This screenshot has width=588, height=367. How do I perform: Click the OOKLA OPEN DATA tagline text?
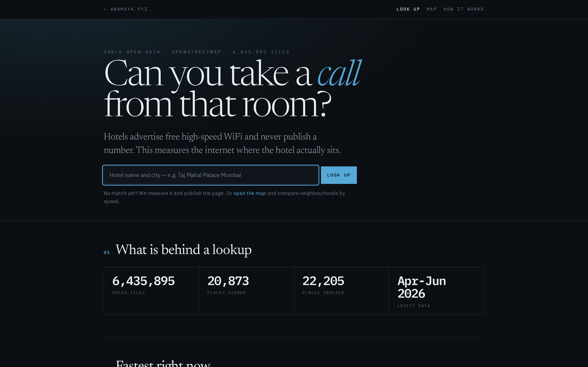coord(132,52)
